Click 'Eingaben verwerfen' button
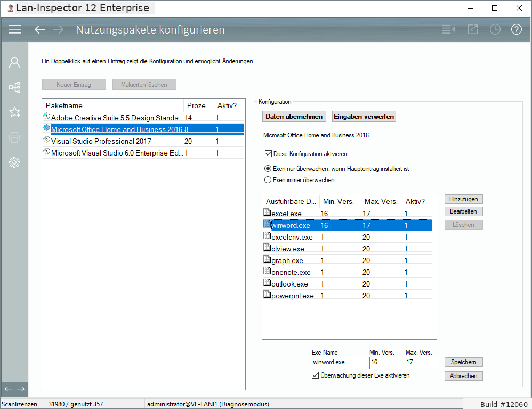This screenshot has width=532, height=409. click(x=364, y=117)
